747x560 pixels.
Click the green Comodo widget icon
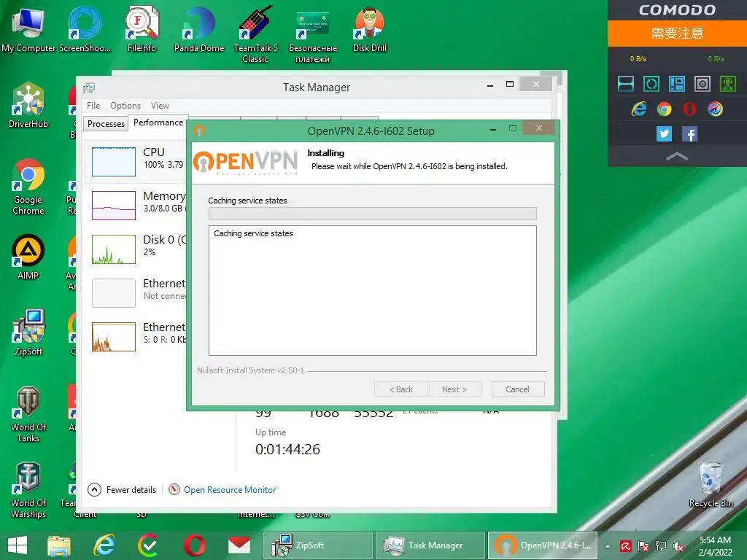tap(728, 84)
